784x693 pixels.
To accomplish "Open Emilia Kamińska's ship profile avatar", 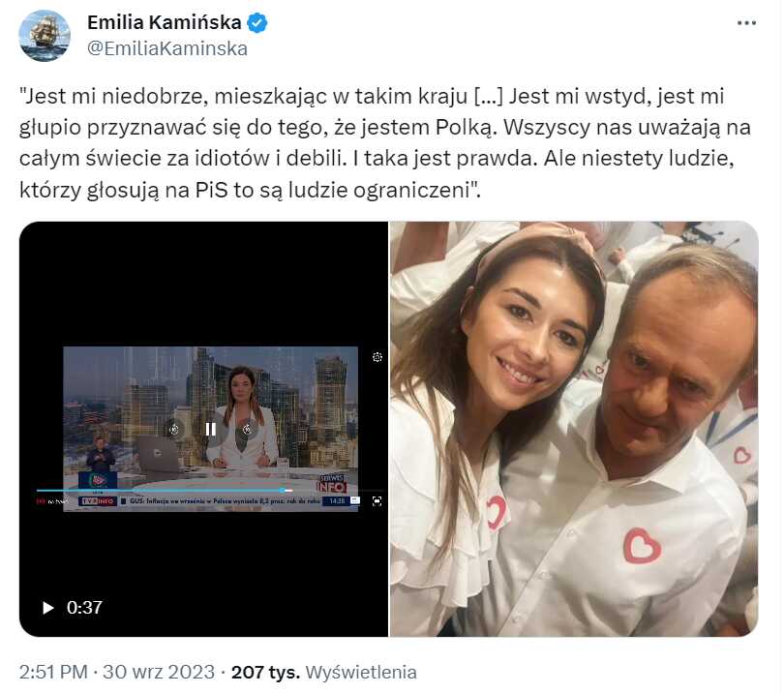I will [45, 36].
